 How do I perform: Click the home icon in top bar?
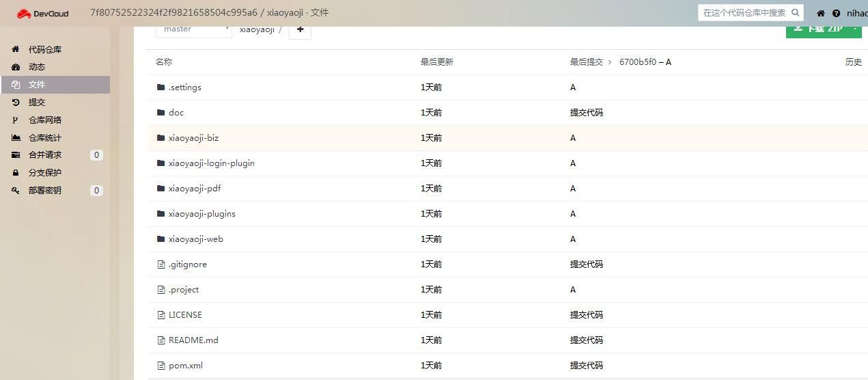tap(821, 13)
